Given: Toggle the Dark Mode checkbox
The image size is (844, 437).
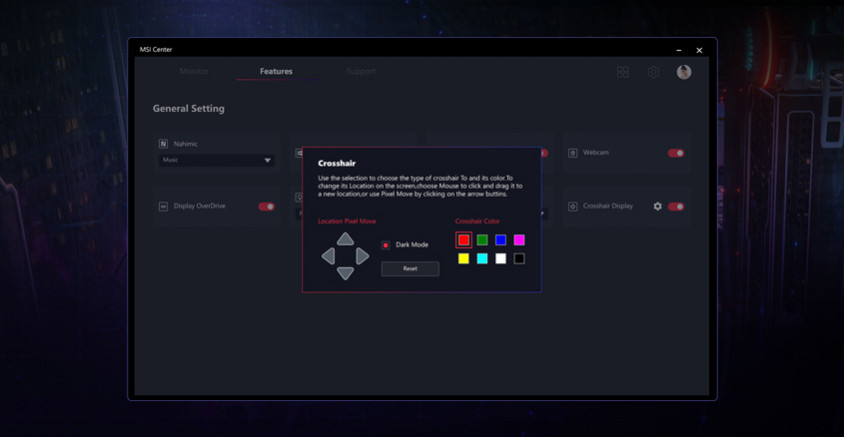Looking at the screenshot, I should click(385, 245).
